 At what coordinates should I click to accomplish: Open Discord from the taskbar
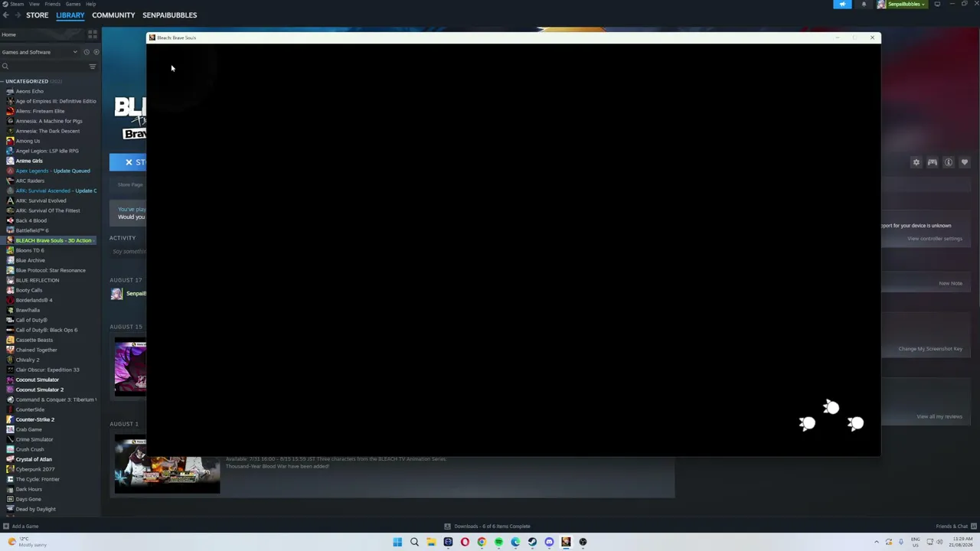click(x=549, y=542)
